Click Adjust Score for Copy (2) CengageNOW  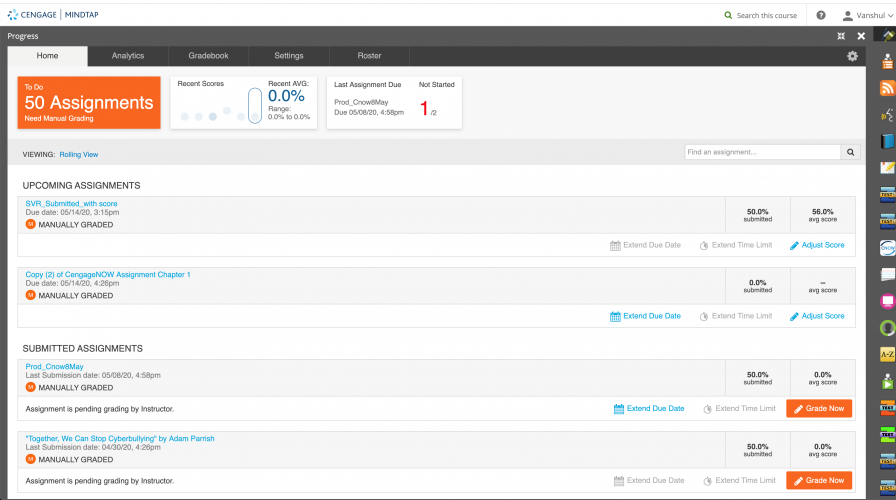pyautogui.click(x=817, y=316)
